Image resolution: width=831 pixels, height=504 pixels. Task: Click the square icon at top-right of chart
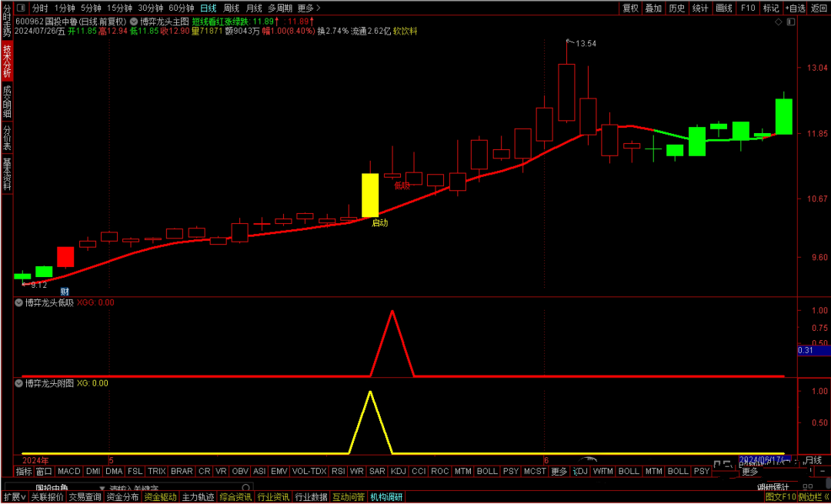pos(789,23)
